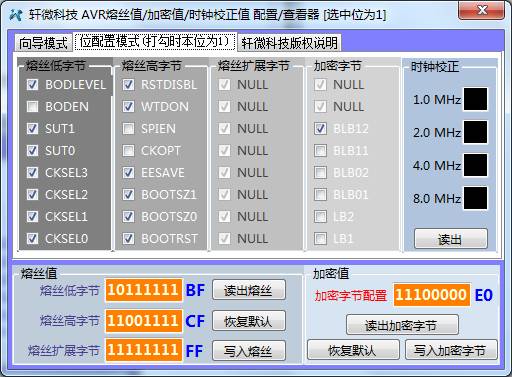Screen dimensions: 512x377
Task: Click the 读出加密字节 button
Action: tap(402, 325)
